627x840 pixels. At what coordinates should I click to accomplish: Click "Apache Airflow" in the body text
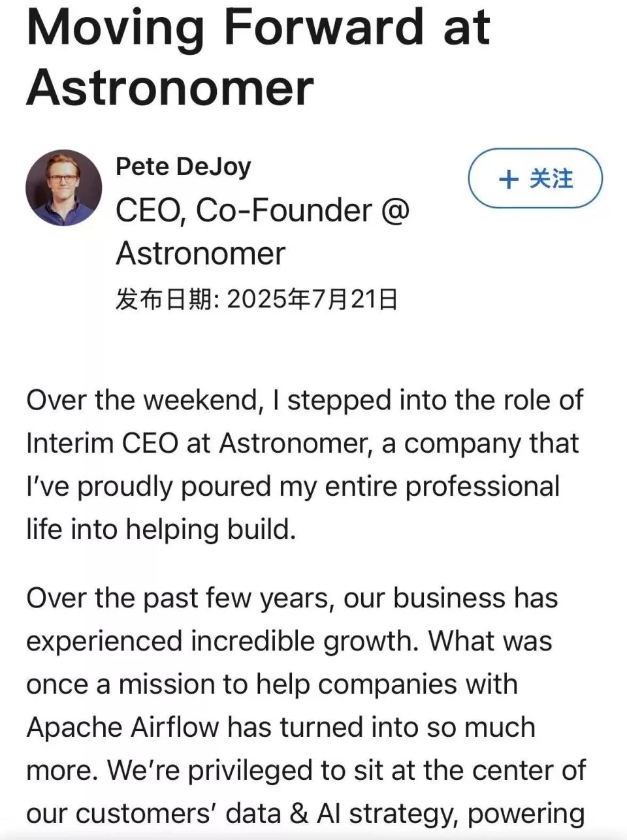(122, 727)
